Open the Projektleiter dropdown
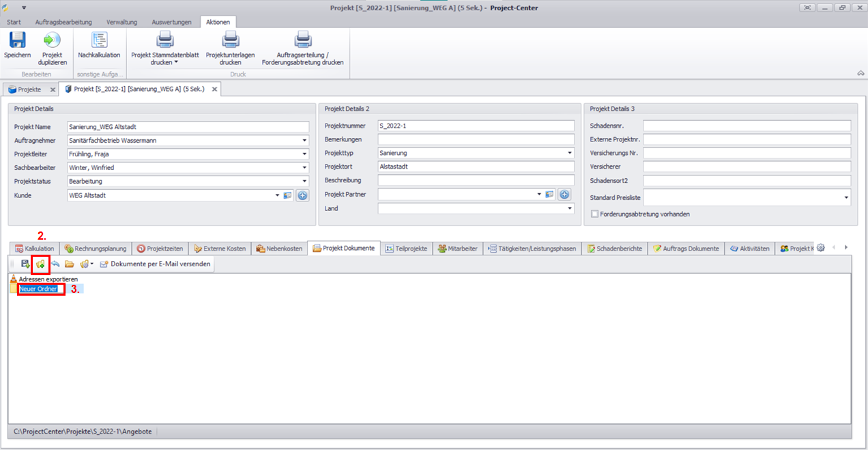Image resolution: width=868 pixels, height=450 pixels. pyautogui.click(x=304, y=154)
